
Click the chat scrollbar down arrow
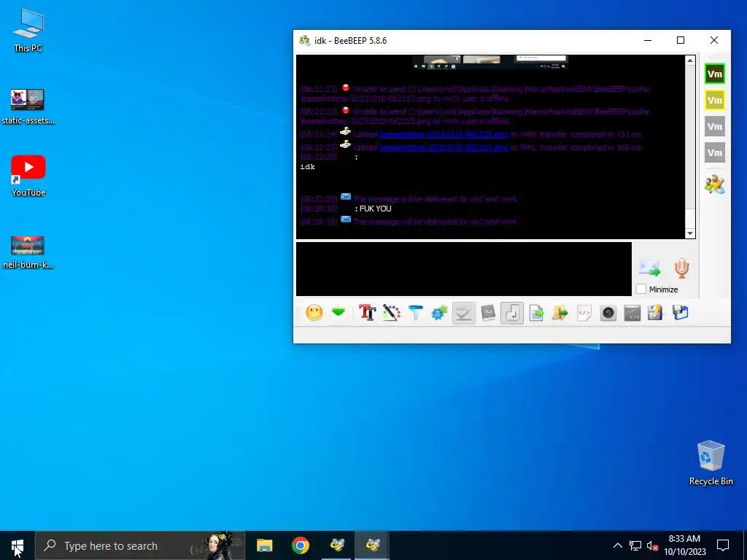click(x=690, y=233)
